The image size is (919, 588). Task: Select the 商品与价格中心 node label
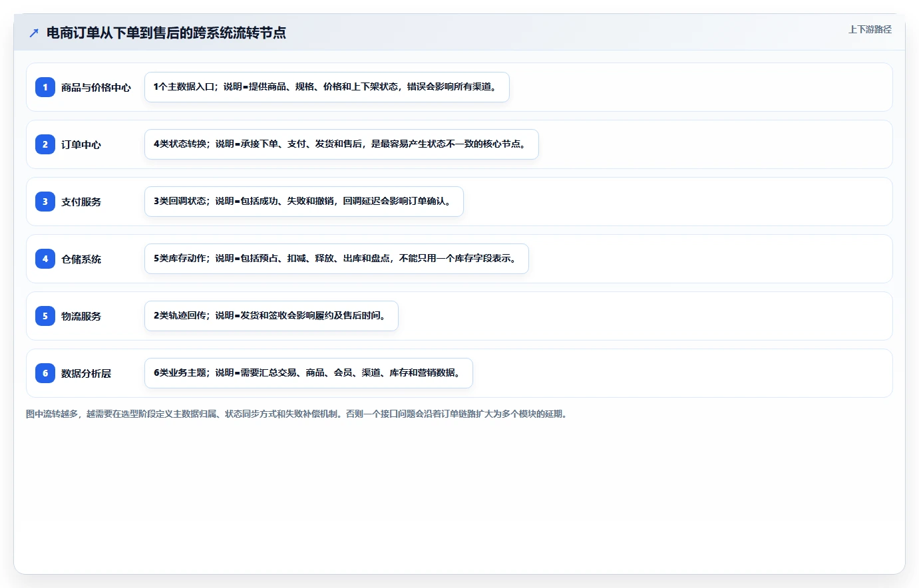[x=96, y=87]
